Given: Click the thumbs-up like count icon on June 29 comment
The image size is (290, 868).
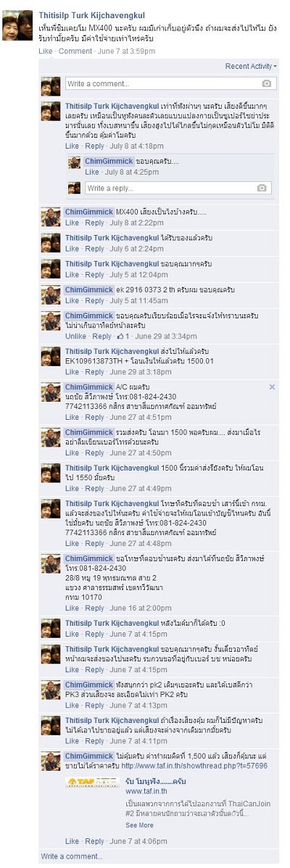Looking at the screenshot, I should point(120,336).
